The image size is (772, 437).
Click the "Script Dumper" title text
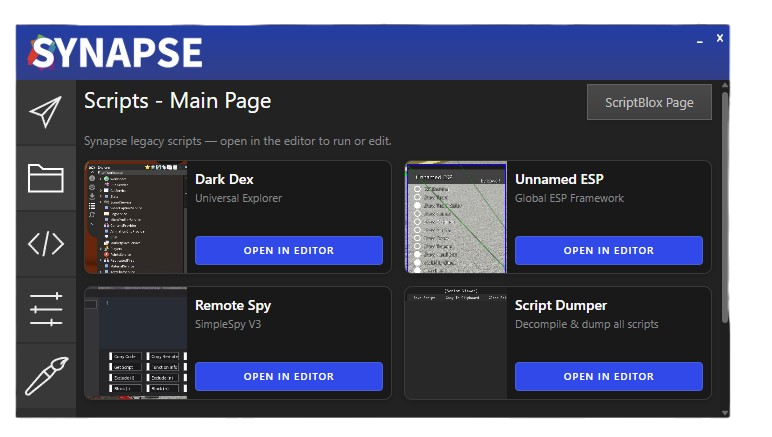[x=561, y=306]
